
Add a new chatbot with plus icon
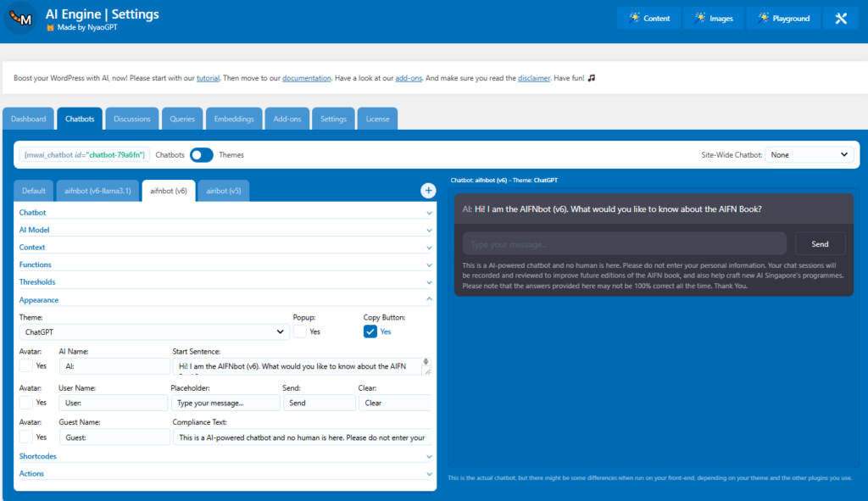click(428, 191)
